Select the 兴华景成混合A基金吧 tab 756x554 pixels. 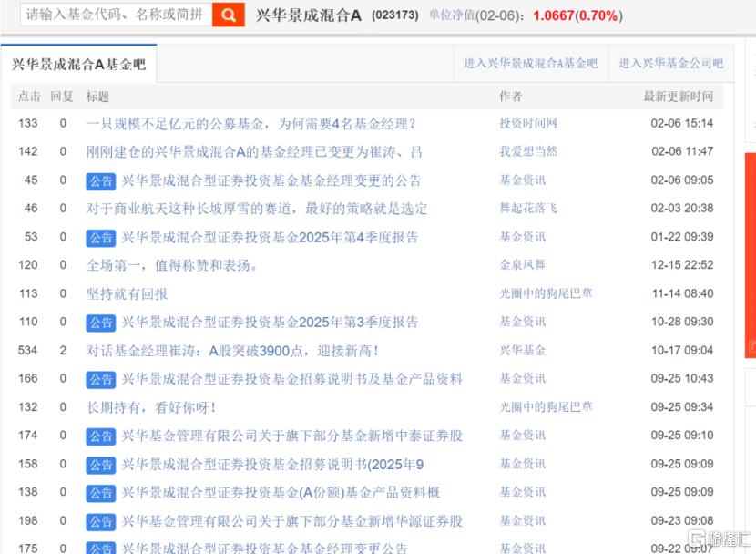(x=78, y=64)
